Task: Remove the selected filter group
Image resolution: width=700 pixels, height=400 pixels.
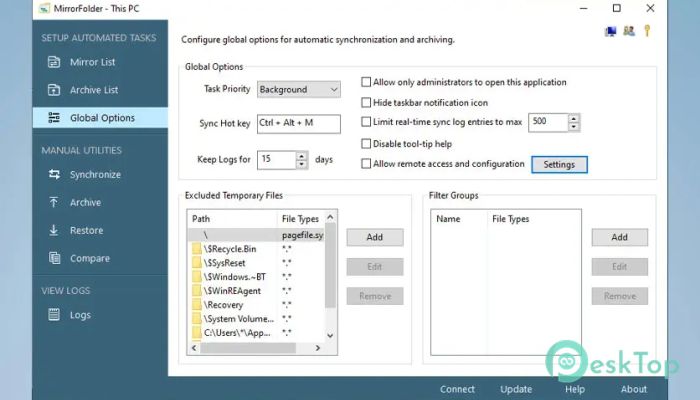Action: (x=620, y=296)
